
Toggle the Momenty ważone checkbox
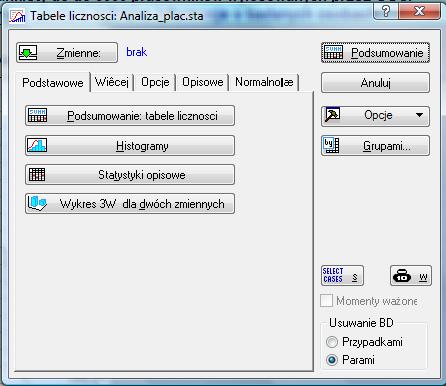(326, 301)
